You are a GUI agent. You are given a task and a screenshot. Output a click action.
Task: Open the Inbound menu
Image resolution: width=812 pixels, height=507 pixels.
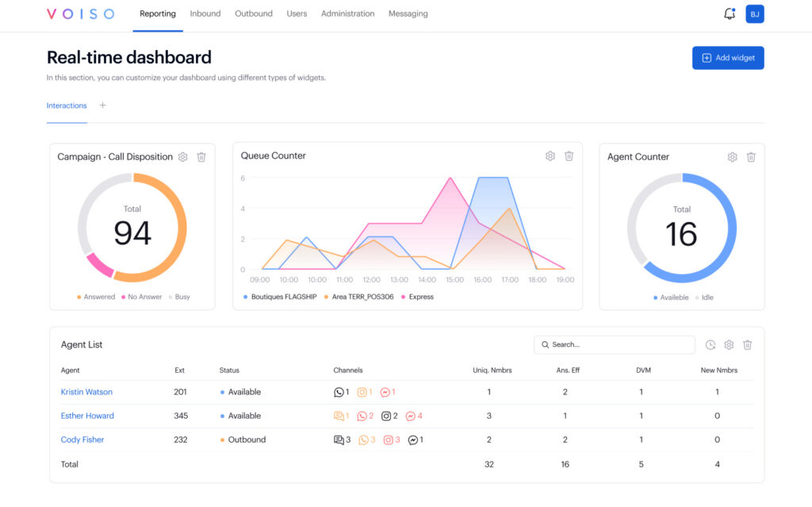click(205, 13)
